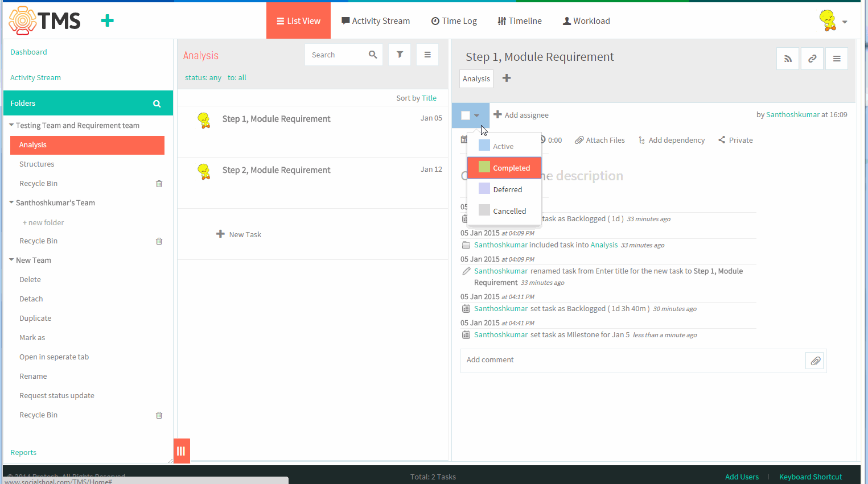Go to Dashboard link
This screenshot has width=868, height=484.
[28, 52]
